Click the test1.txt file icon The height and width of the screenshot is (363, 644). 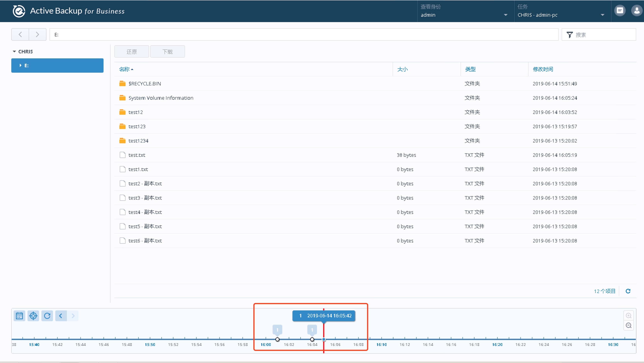pyautogui.click(x=123, y=169)
